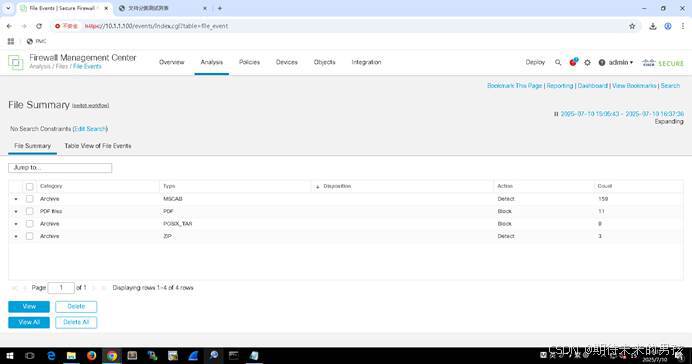The width and height of the screenshot is (692, 364).
Task: Switch to Table View of File Events tab
Action: click(98, 146)
